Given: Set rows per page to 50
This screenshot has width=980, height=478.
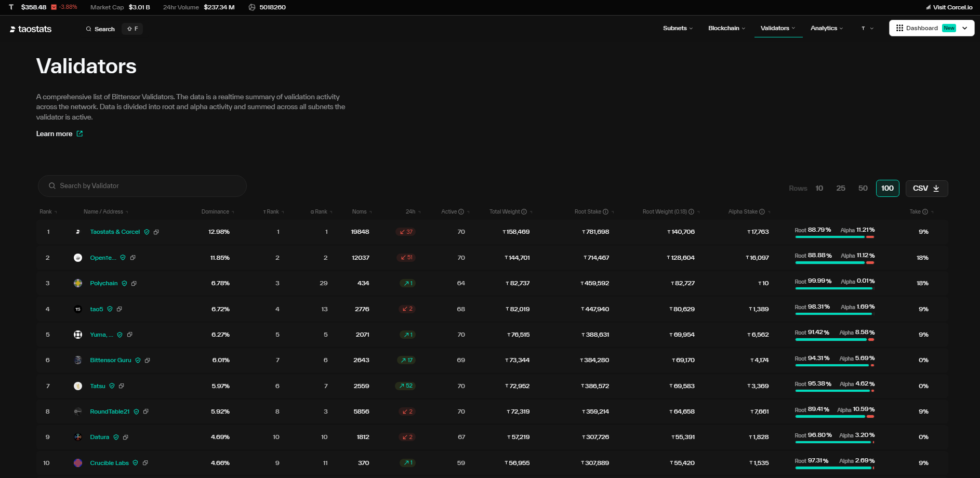Looking at the screenshot, I should (863, 189).
